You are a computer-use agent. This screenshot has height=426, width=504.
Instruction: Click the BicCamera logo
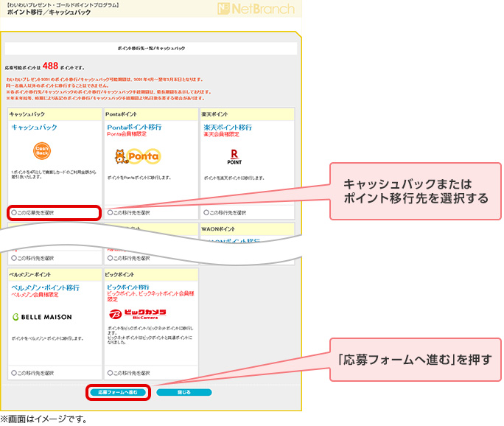click(136, 312)
